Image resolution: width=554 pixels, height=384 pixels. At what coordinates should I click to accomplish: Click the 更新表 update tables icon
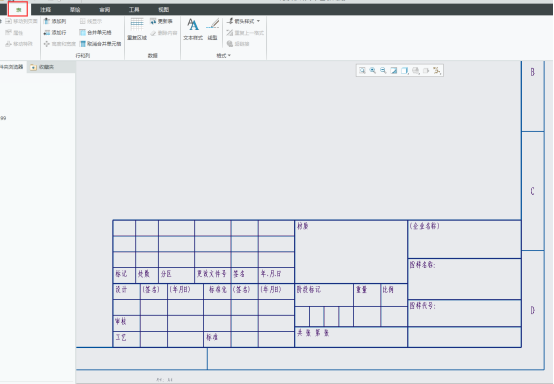153,21
